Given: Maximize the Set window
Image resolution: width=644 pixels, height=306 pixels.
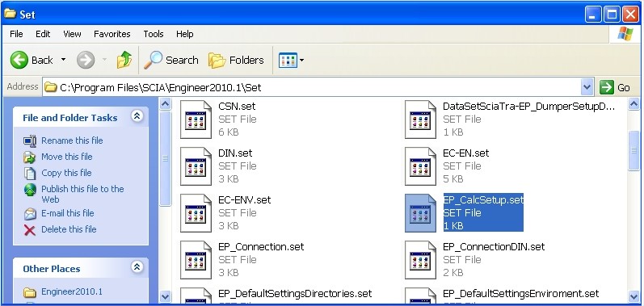Looking at the screenshot, I should pyautogui.click(x=612, y=15).
